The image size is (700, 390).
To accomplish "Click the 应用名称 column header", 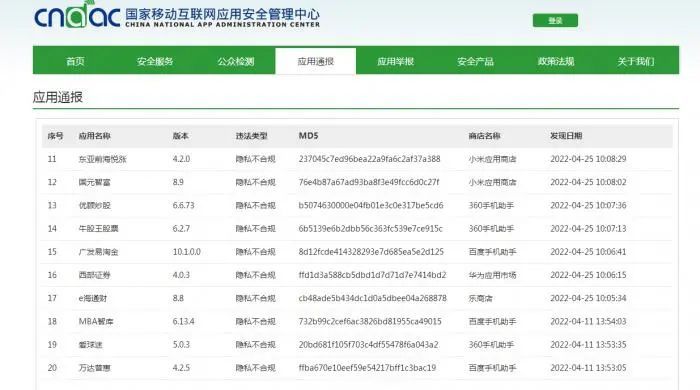I will pyautogui.click(x=95, y=136).
